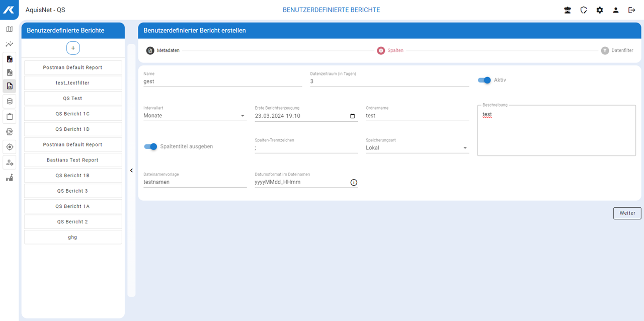Click the line chart icon in the sidebar
The height and width of the screenshot is (321, 644).
[x=9, y=44]
